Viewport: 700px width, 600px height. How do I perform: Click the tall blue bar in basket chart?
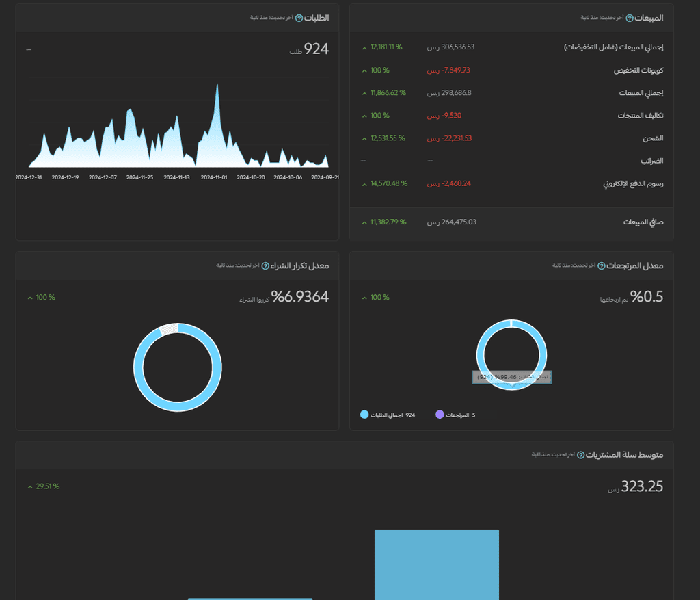point(437,564)
